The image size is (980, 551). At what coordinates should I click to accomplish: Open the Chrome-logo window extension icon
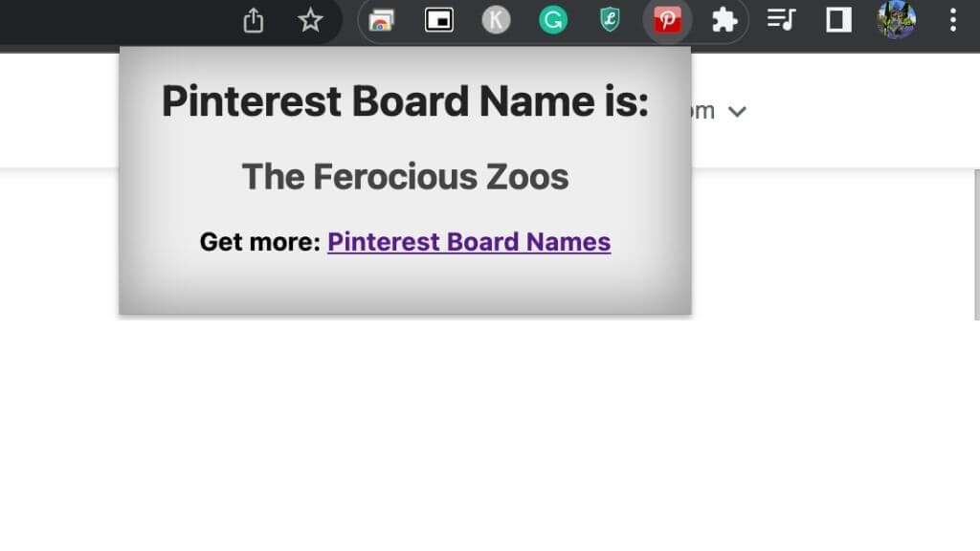[x=382, y=20]
